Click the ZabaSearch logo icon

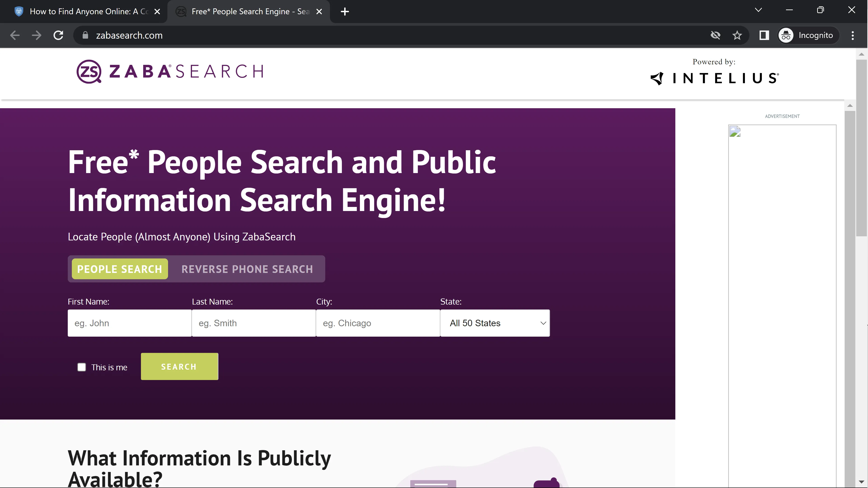click(x=89, y=71)
